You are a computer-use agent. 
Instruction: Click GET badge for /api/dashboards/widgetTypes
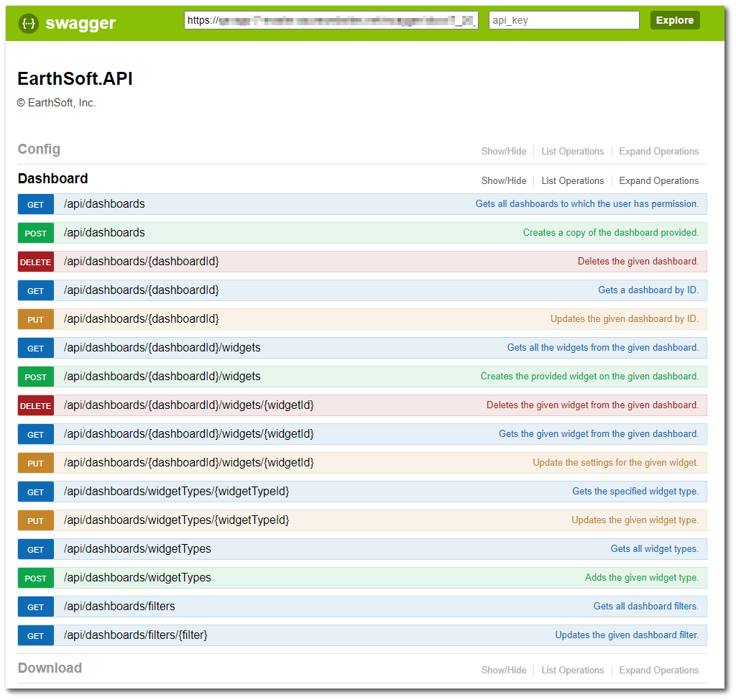(36, 549)
